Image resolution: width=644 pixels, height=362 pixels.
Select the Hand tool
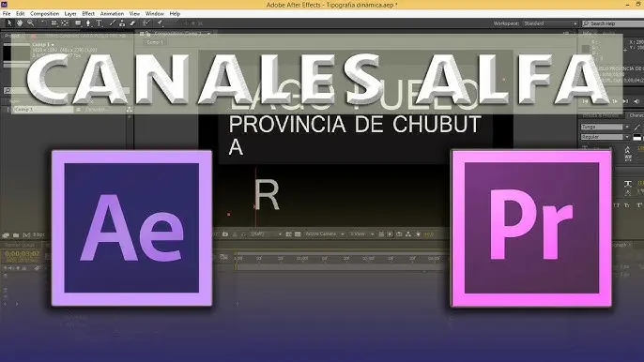point(20,23)
